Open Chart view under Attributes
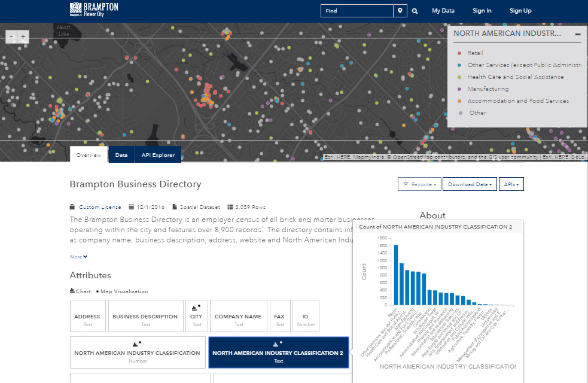Screen dimensions: 588x383 80,291
